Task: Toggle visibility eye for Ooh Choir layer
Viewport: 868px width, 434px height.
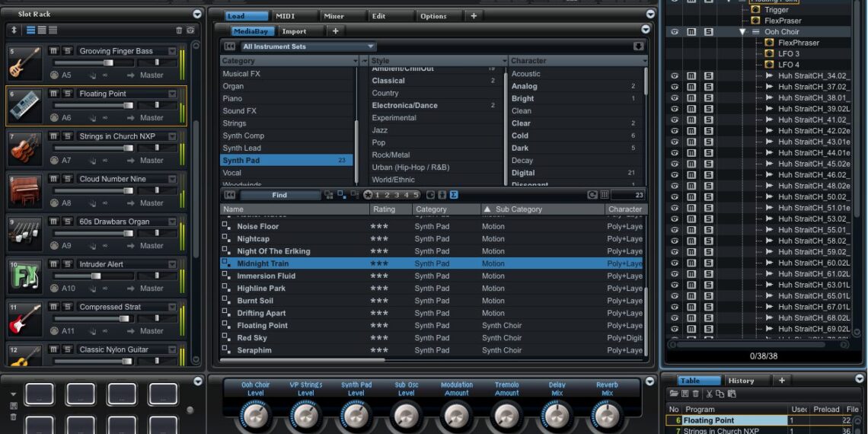Action: [674, 32]
